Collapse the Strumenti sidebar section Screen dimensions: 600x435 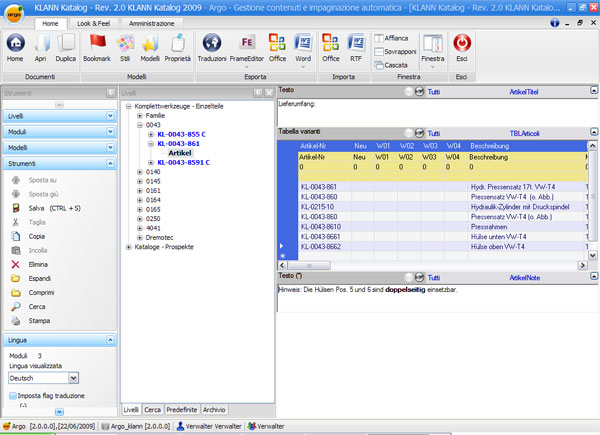click(110, 164)
